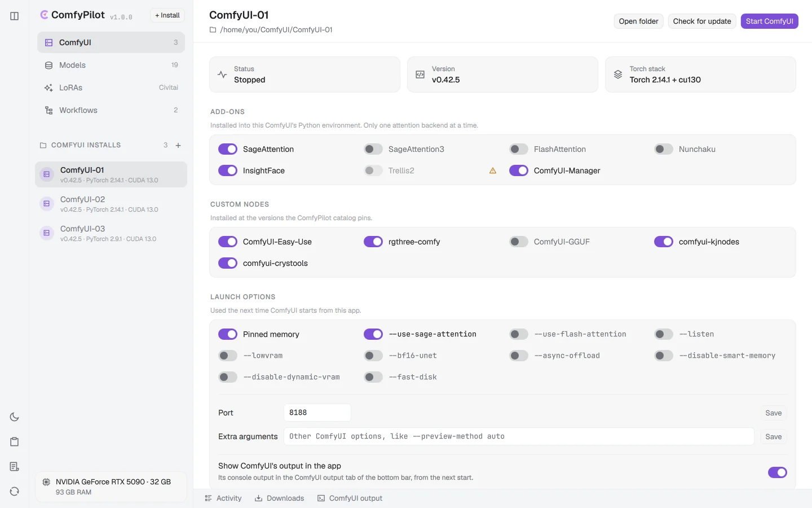The image size is (812, 508).
Task: Click the COMFYUI INSTALLS folder icon
Action: point(43,145)
